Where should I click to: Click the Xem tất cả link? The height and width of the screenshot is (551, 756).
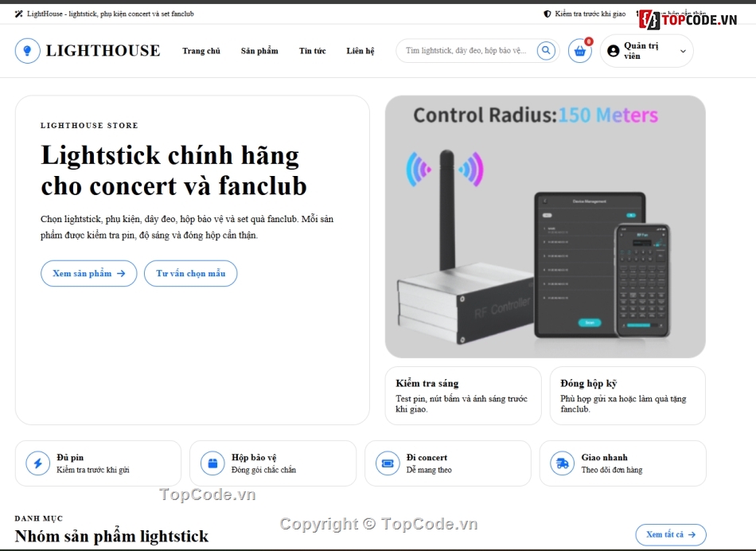671,534
